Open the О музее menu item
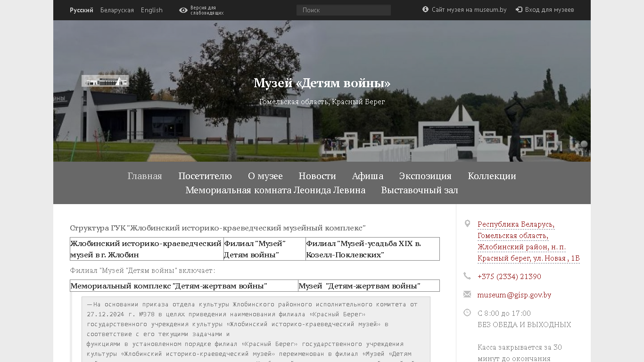This screenshot has width=644, height=362. [265, 176]
